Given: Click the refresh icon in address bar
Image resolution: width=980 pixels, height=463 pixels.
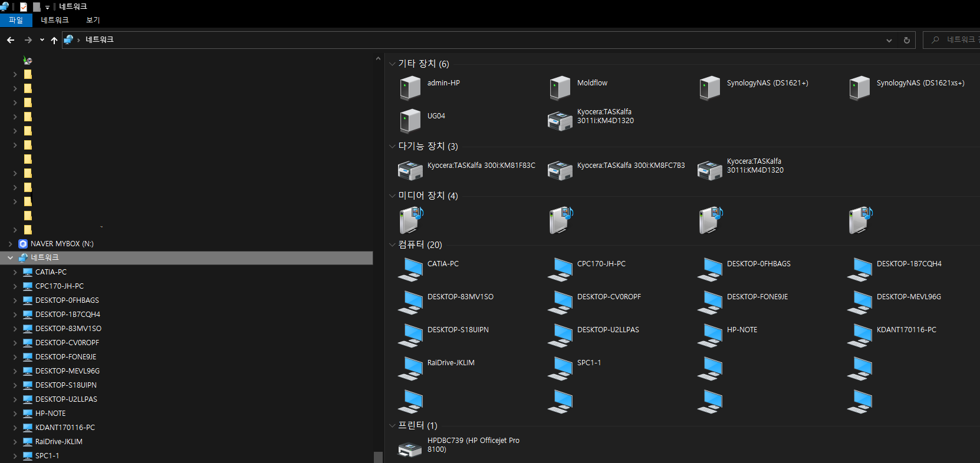Looking at the screenshot, I should tap(907, 40).
